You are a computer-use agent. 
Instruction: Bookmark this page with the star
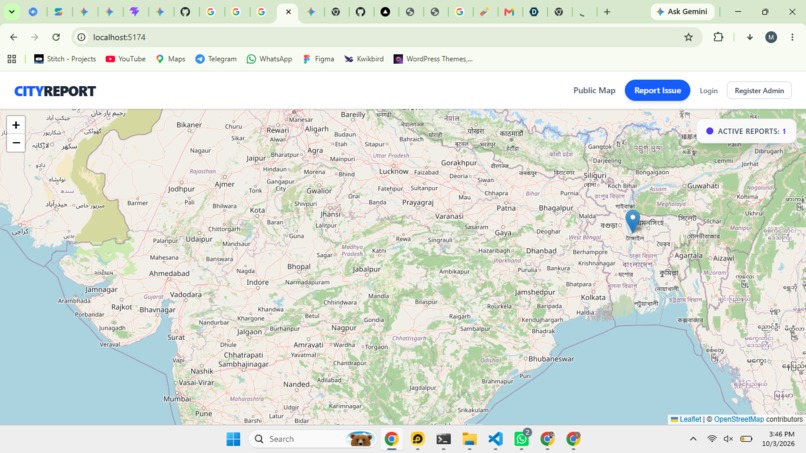click(x=688, y=37)
